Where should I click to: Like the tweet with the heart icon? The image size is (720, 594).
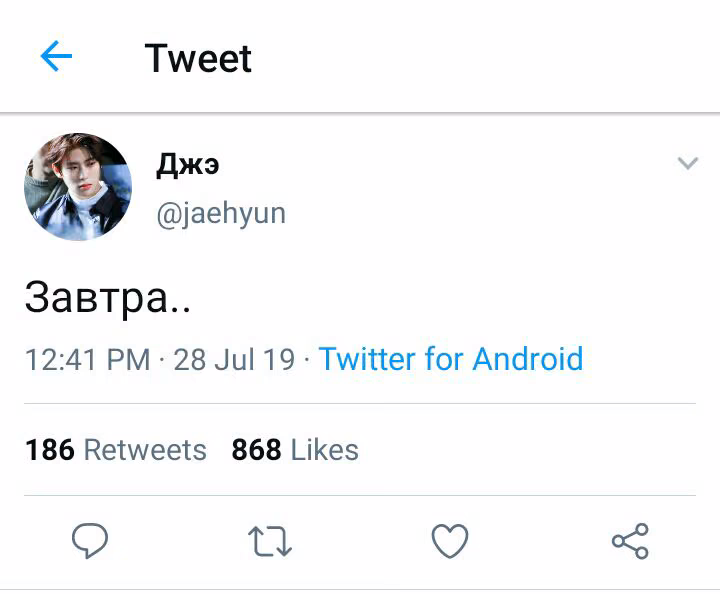tap(450, 541)
